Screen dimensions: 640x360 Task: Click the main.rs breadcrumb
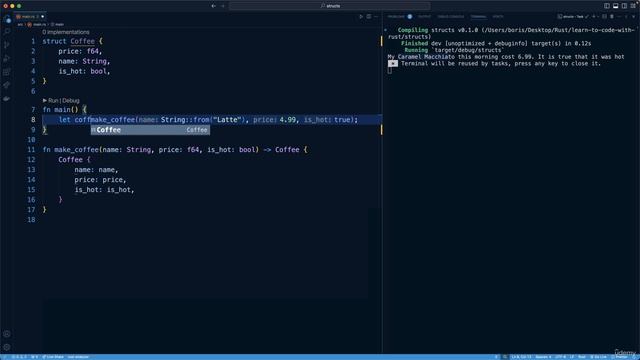tap(37, 24)
